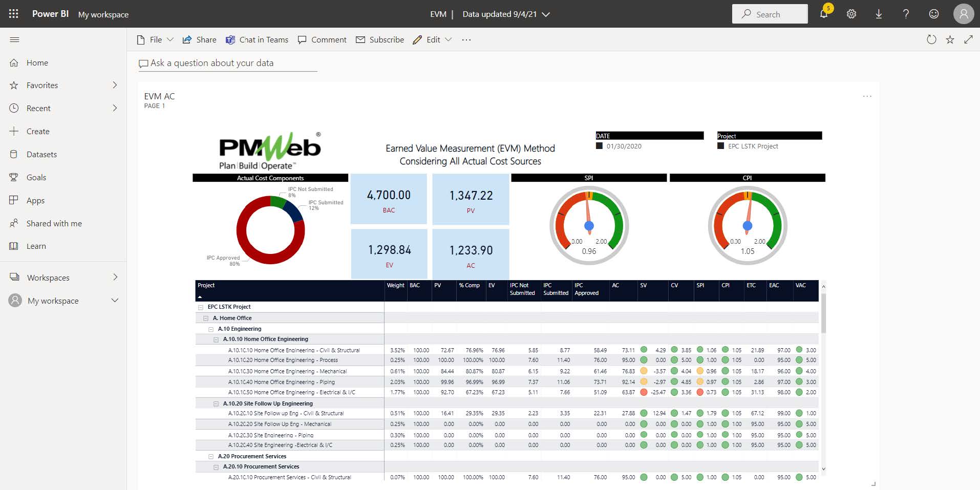
Task: Expand the Workspaces menu chevron
Action: tap(115, 277)
